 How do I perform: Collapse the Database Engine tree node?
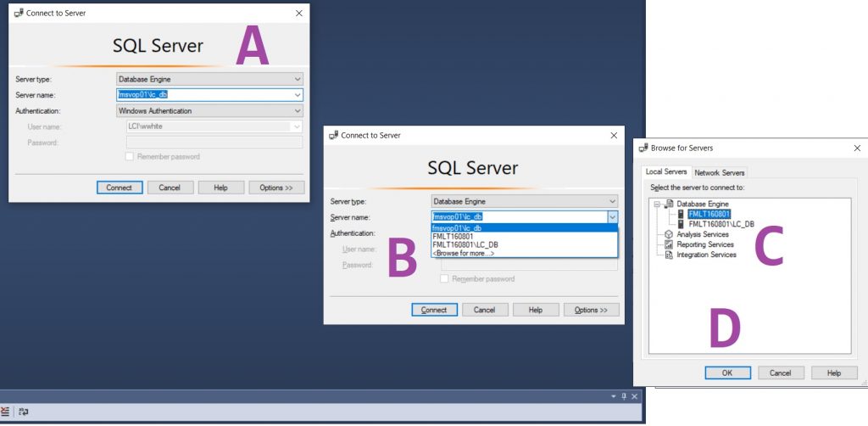tap(657, 205)
